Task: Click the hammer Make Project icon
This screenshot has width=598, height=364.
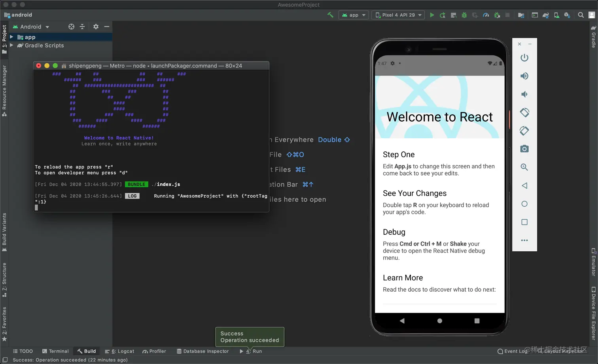Action: [x=330, y=15]
